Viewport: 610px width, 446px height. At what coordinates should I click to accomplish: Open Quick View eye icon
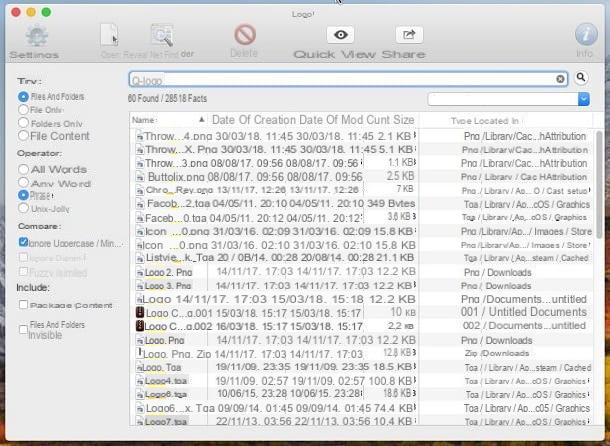point(340,35)
